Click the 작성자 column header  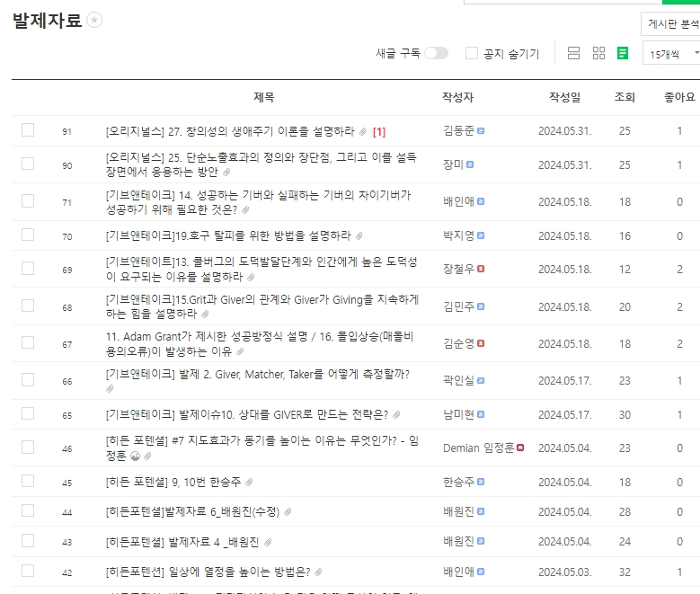(x=457, y=97)
